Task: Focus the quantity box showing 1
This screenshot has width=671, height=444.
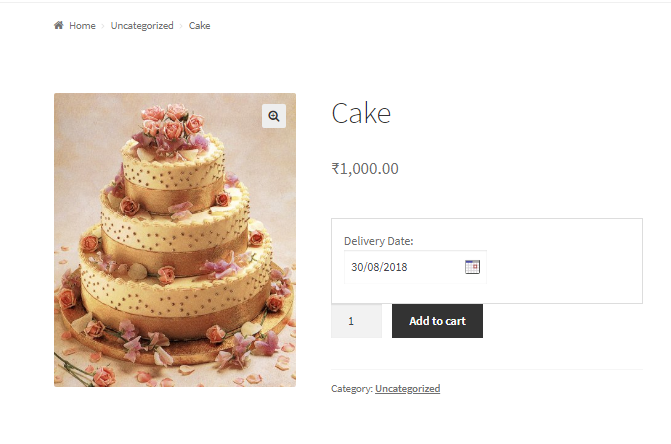Action: click(x=356, y=321)
